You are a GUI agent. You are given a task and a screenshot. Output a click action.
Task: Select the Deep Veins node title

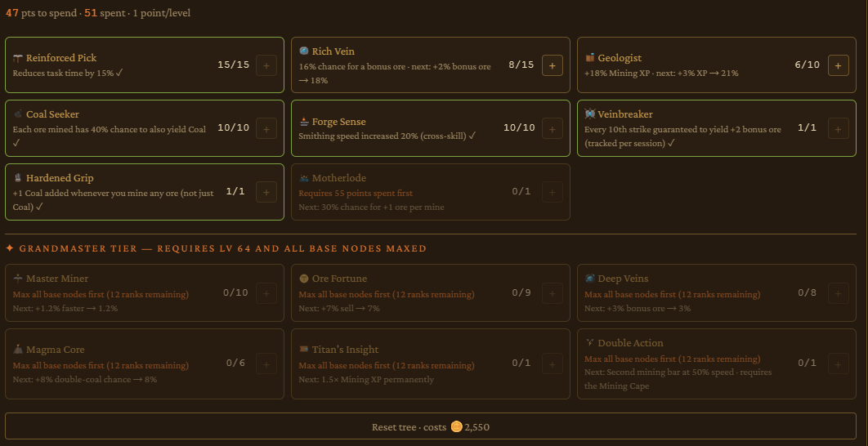(623, 279)
